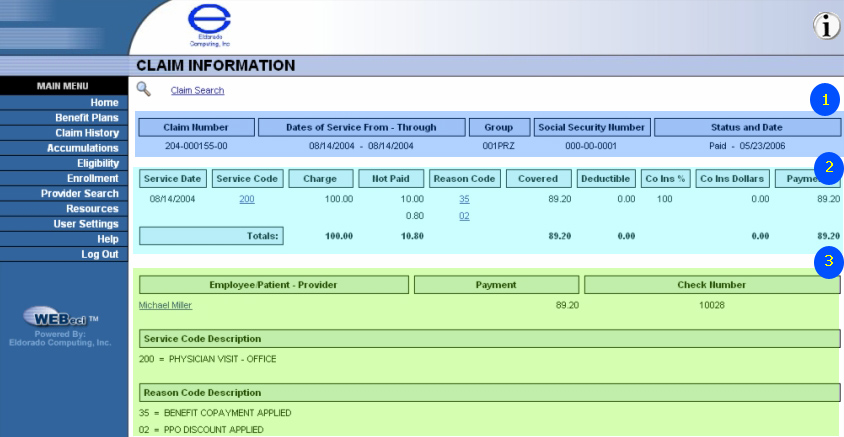Click the Eldorado Computing logo
Viewport: 844px width, 437px height.
[209, 26]
